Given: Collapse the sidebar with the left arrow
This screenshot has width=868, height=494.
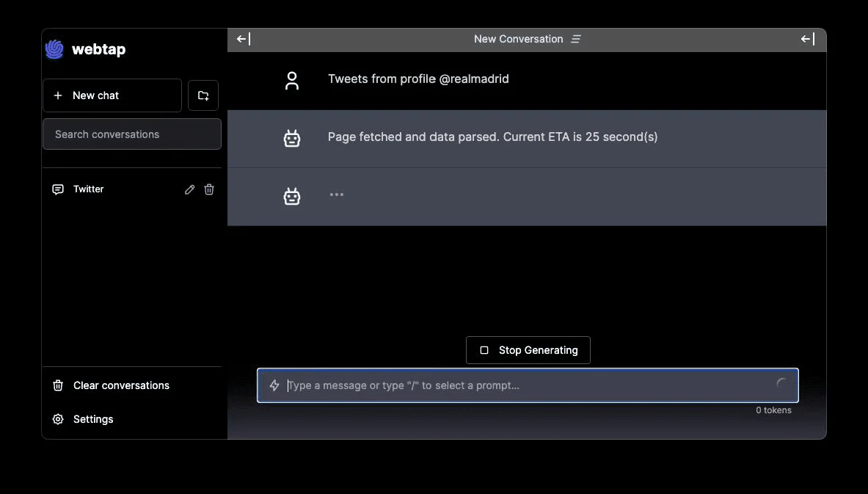Looking at the screenshot, I should pyautogui.click(x=241, y=39).
